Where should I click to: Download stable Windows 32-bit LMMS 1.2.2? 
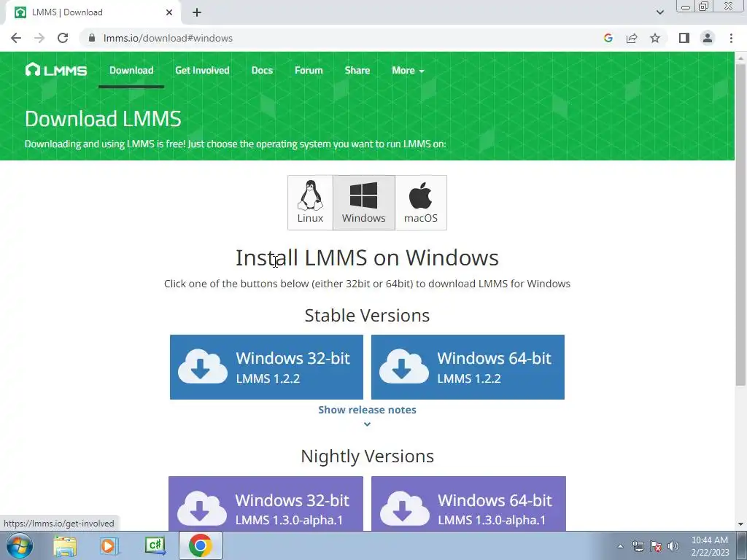click(266, 367)
